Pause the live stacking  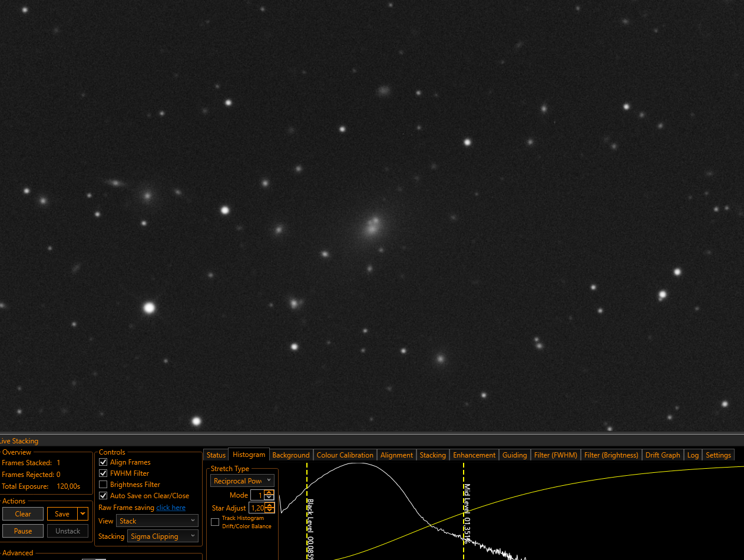point(23,531)
